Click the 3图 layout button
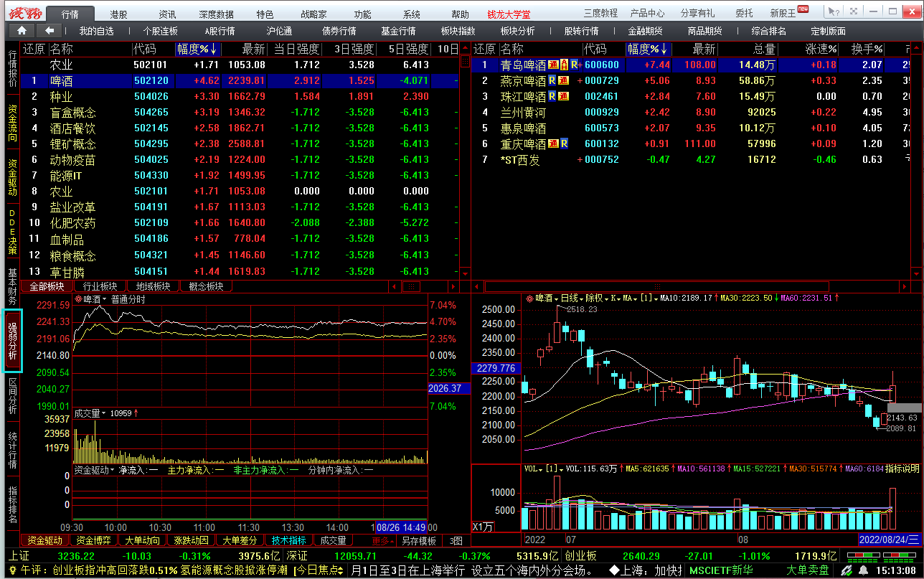Screen dimensions: 924x579 pyautogui.click(x=456, y=540)
